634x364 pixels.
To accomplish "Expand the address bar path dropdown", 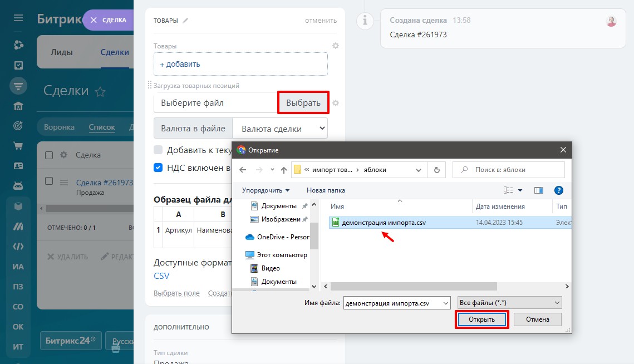I will (419, 170).
